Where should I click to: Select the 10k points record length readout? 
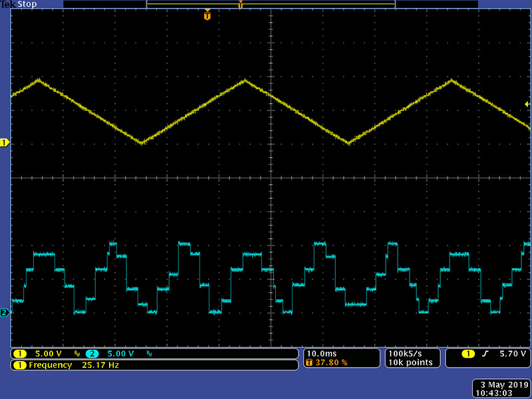coord(410,362)
